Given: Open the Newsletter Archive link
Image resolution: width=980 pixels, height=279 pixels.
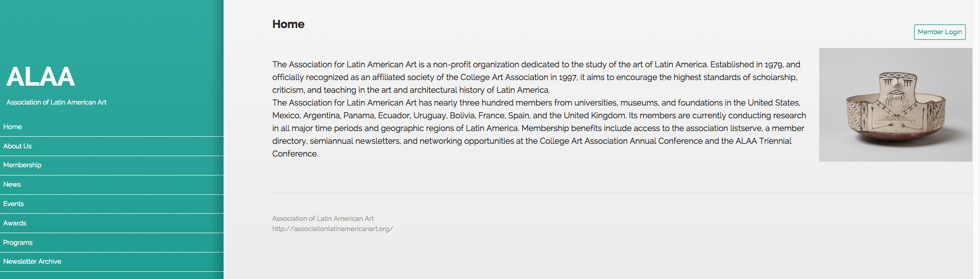Looking at the screenshot, I should 112,262.
